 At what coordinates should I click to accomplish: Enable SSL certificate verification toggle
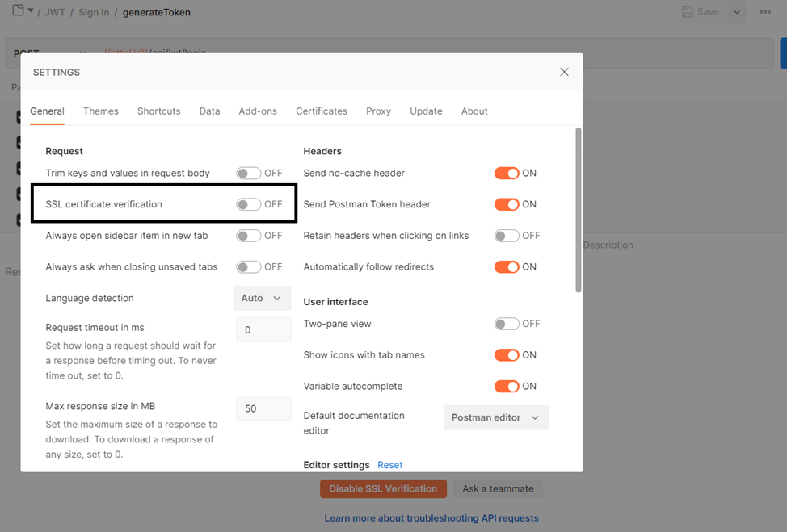249,204
